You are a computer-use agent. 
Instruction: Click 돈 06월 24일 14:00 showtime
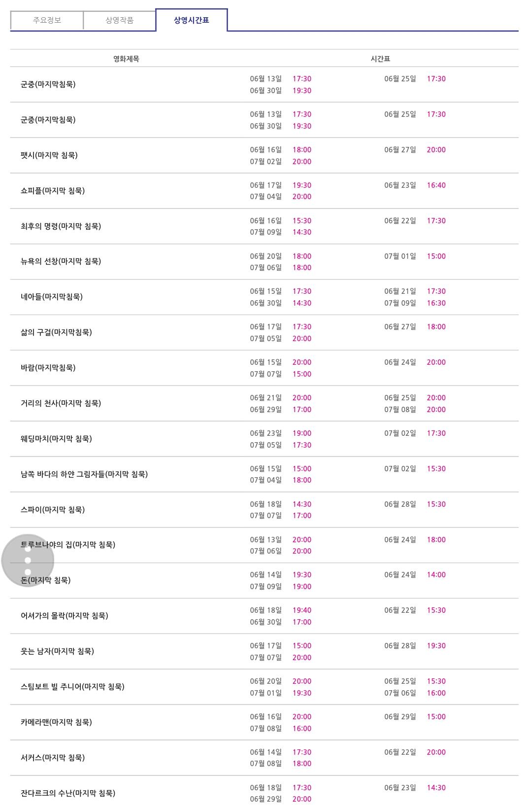[x=436, y=575]
